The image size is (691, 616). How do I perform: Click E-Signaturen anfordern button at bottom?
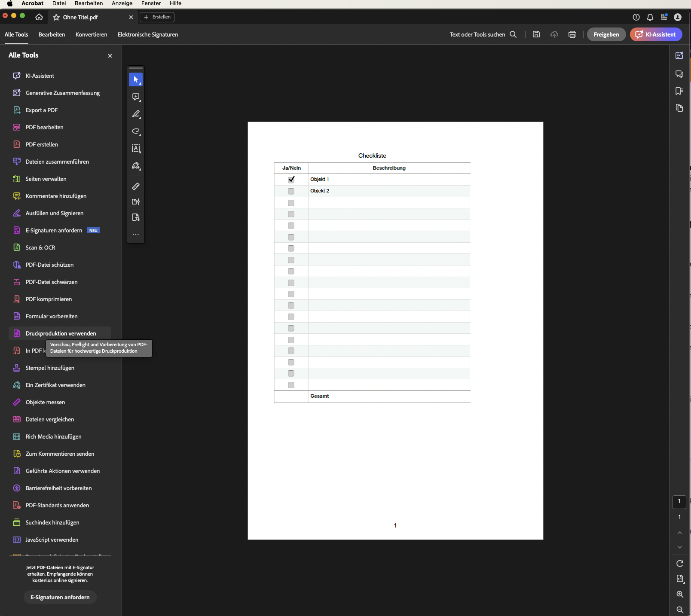coord(60,597)
